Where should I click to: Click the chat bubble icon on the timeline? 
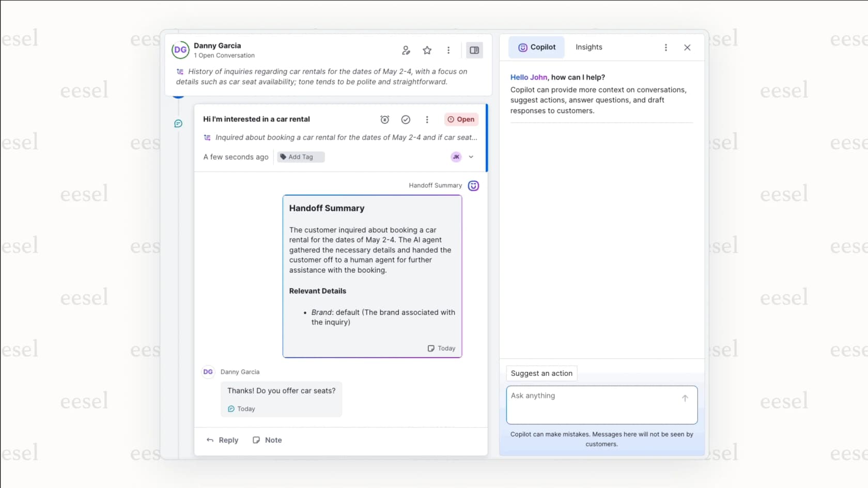coord(178,123)
